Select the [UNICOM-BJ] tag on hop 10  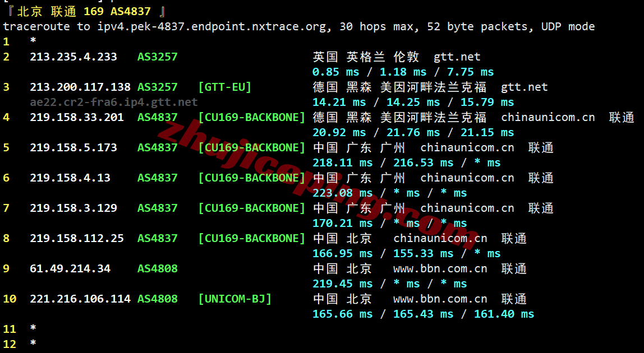point(236,299)
